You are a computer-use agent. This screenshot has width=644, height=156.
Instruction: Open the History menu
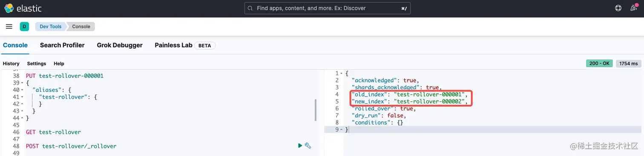click(11, 63)
